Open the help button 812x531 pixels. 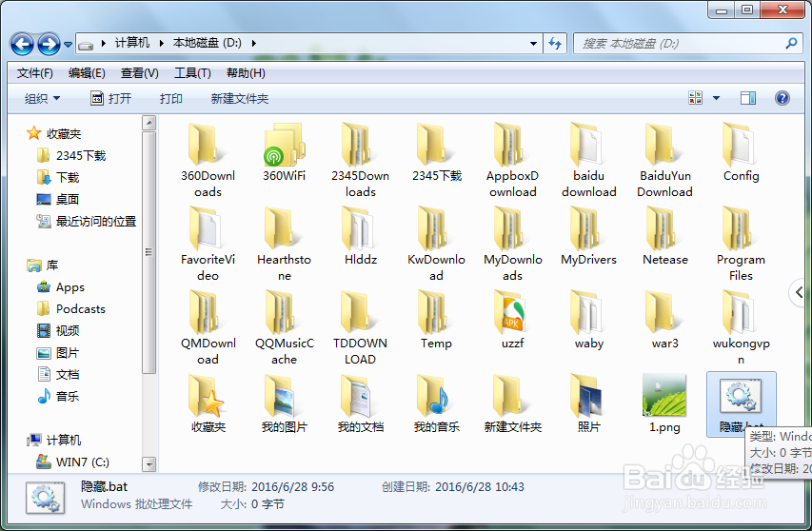point(782,98)
